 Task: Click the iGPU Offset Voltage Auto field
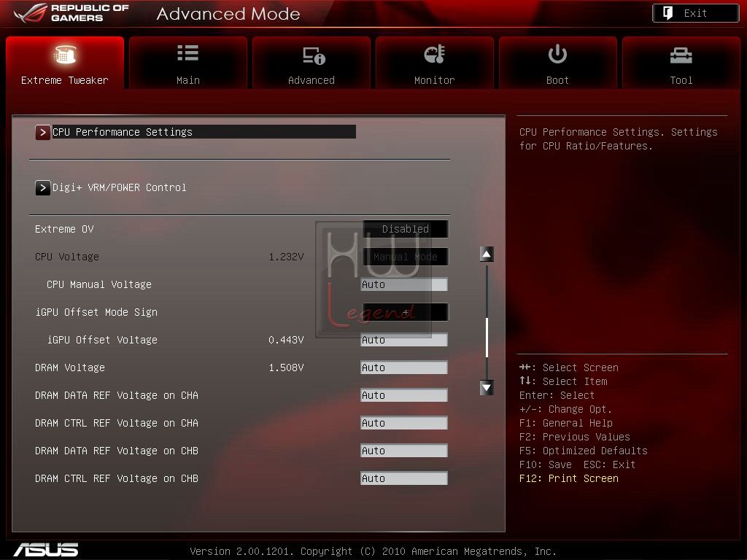point(404,340)
